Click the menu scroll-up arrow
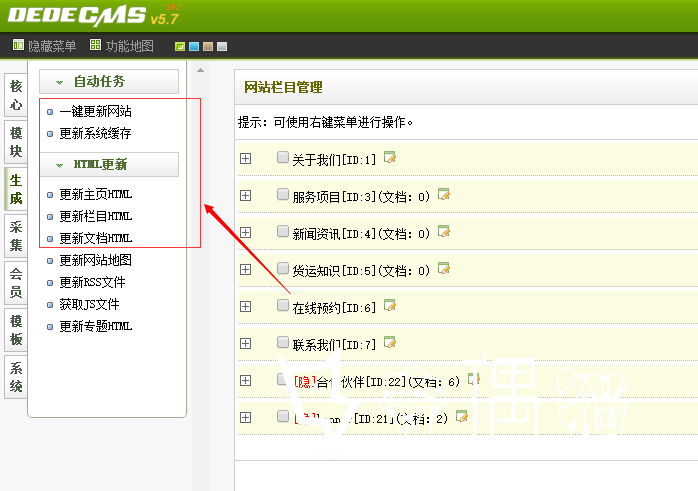This screenshot has width=698, height=491. click(x=201, y=70)
